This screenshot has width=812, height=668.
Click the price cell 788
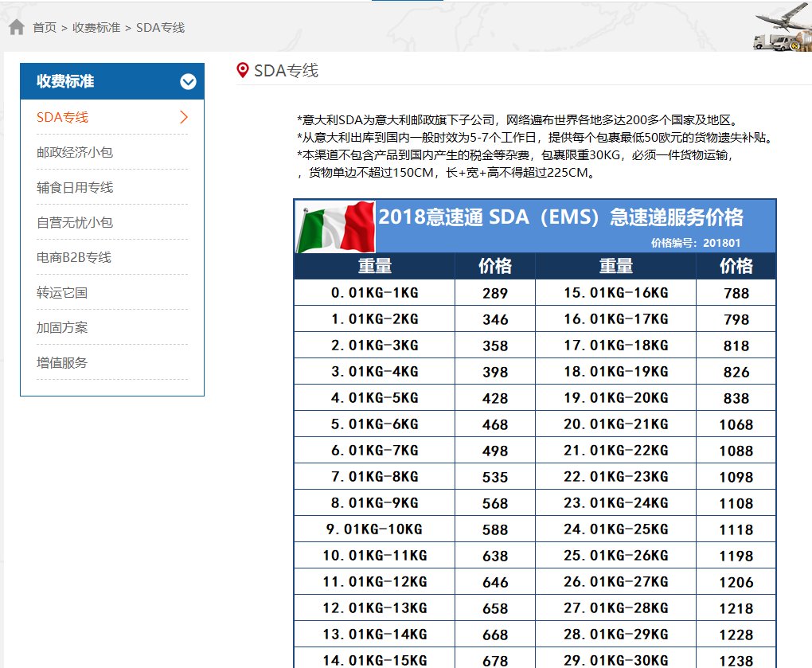click(x=736, y=293)
